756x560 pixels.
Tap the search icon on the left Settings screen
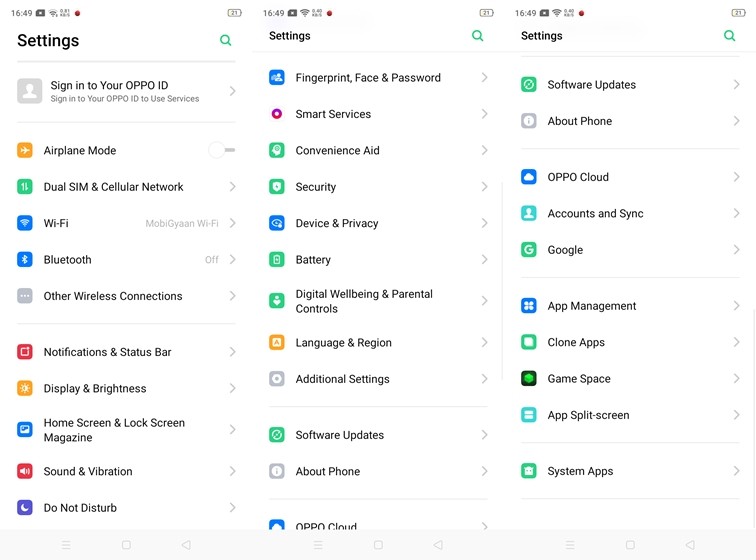226,40
